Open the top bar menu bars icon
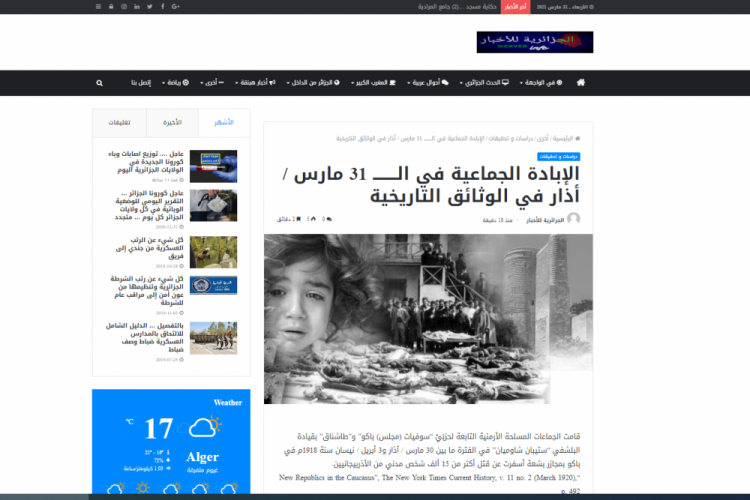The width and height of the screenshot is (750, 500). pos(98,6)
